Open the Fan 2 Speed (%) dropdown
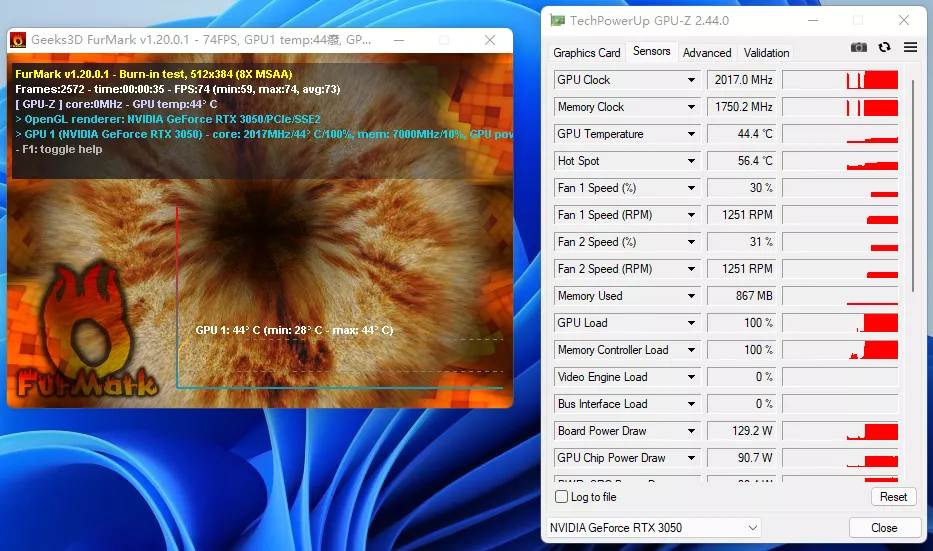The height and width of the screenshot is (551, 933). coord(691,242)
